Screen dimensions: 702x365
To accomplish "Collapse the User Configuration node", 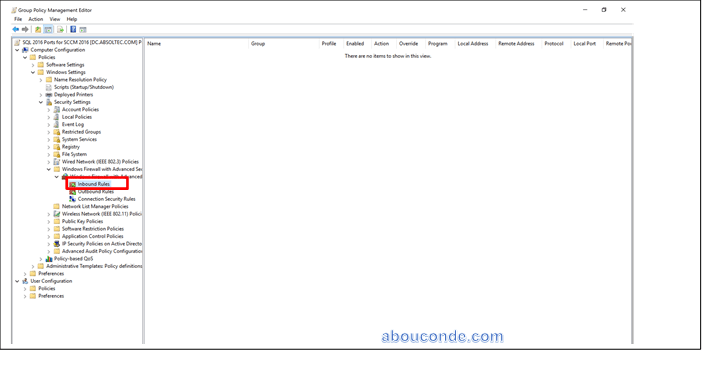I will pyautogui.click(x=17, y=281).
